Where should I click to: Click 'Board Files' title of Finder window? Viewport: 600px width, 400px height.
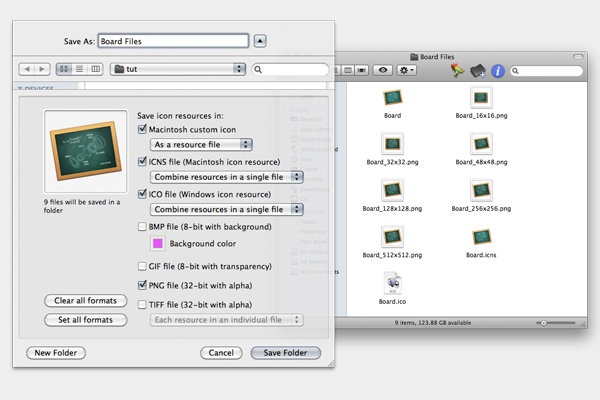pos(437,57)
